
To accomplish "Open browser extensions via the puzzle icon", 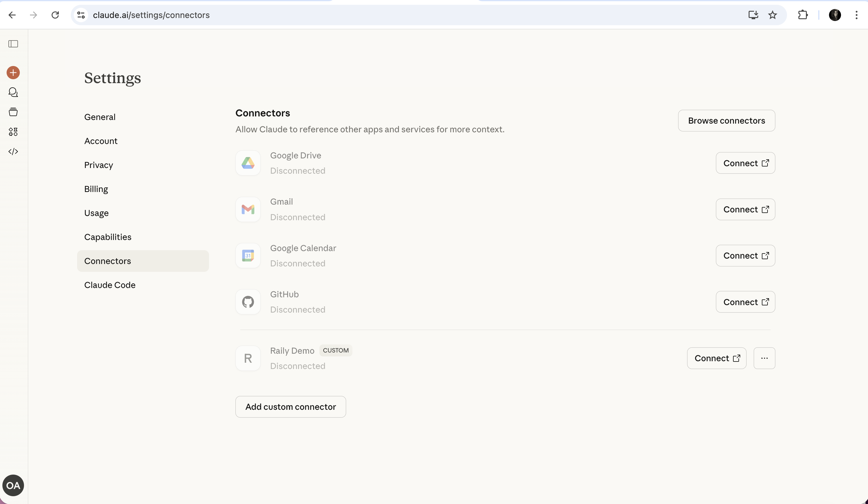I will [803, 15].
